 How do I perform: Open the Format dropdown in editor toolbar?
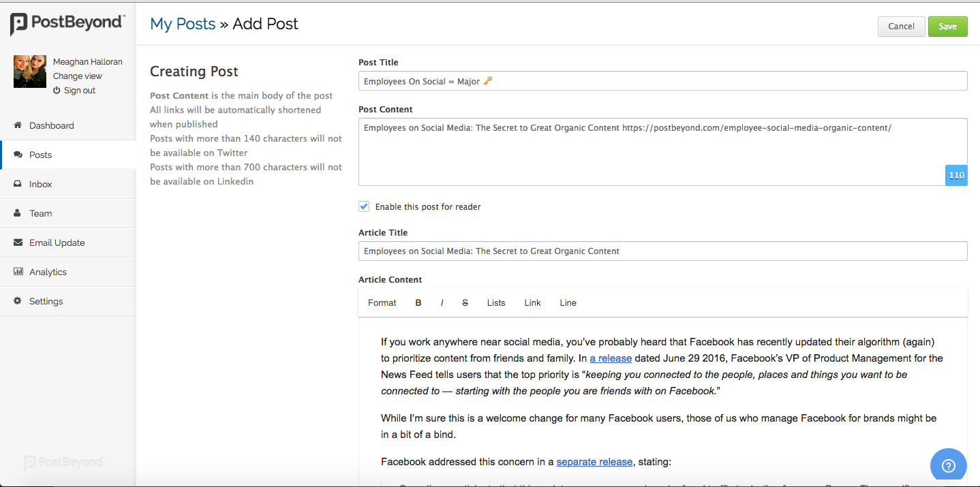click(x=382, y=303)
